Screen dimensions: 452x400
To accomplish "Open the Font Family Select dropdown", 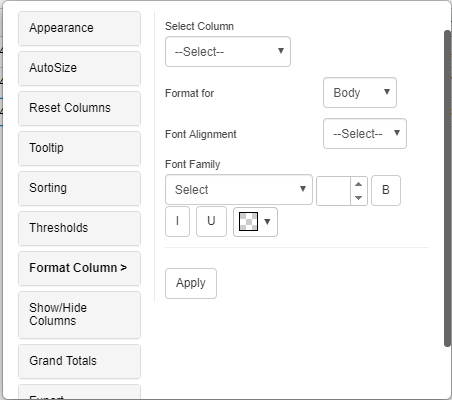I will tap(239, 190).
